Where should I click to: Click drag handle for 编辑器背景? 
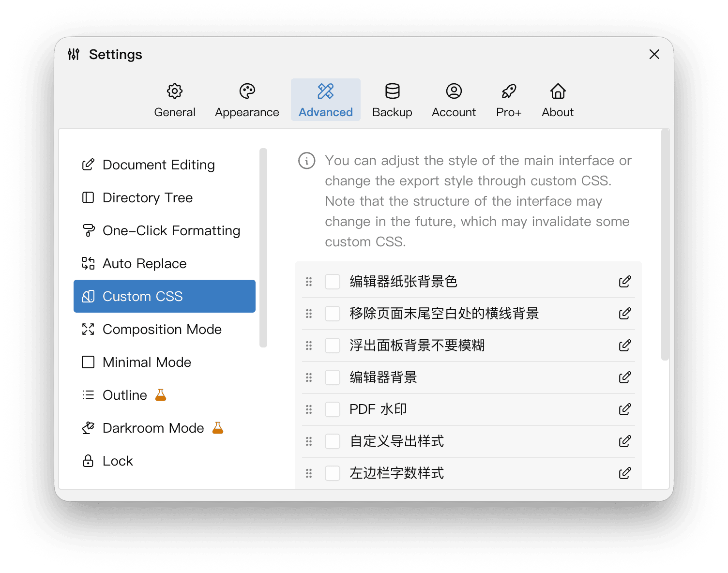[x=309, y=377]
